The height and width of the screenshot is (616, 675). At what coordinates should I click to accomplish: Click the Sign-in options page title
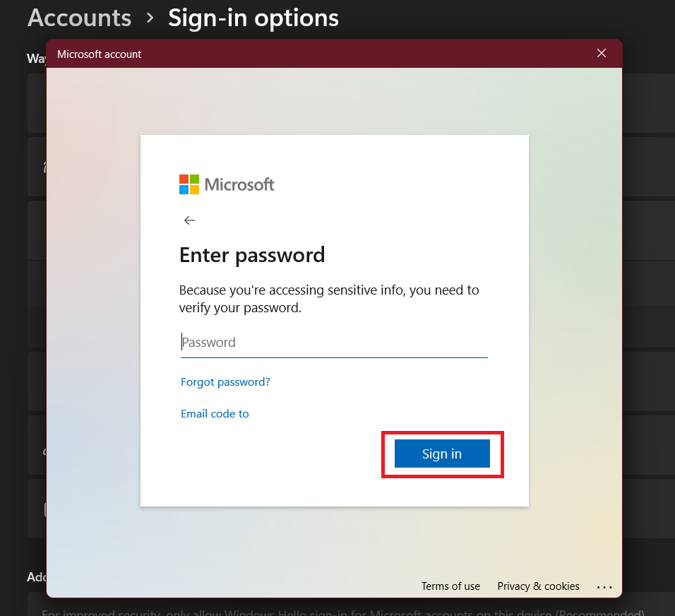[x=253, y=18]
